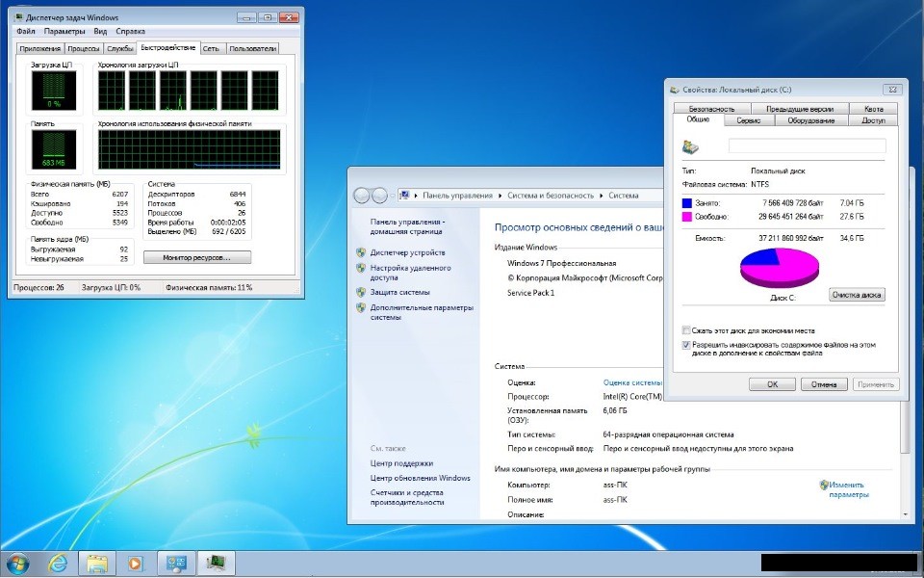The image size is (924, 578).
Task: Click shield icon beside Дополнительные параметры системы
Action: click(361, 307)
